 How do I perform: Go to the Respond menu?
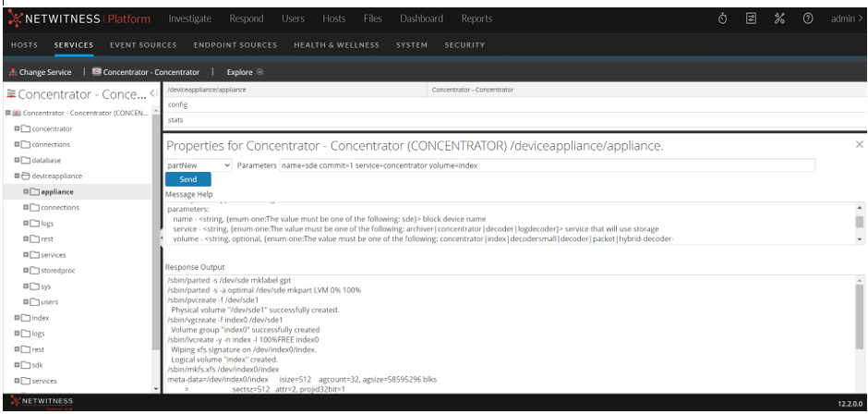[247, 18]
